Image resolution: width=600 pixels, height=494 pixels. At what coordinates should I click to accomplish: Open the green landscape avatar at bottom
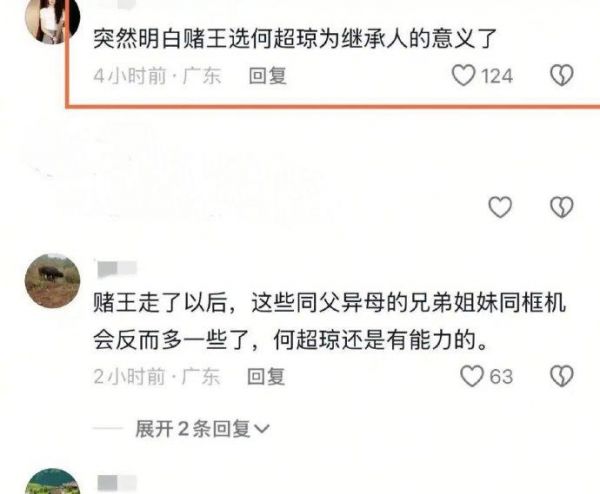point(52,481)
